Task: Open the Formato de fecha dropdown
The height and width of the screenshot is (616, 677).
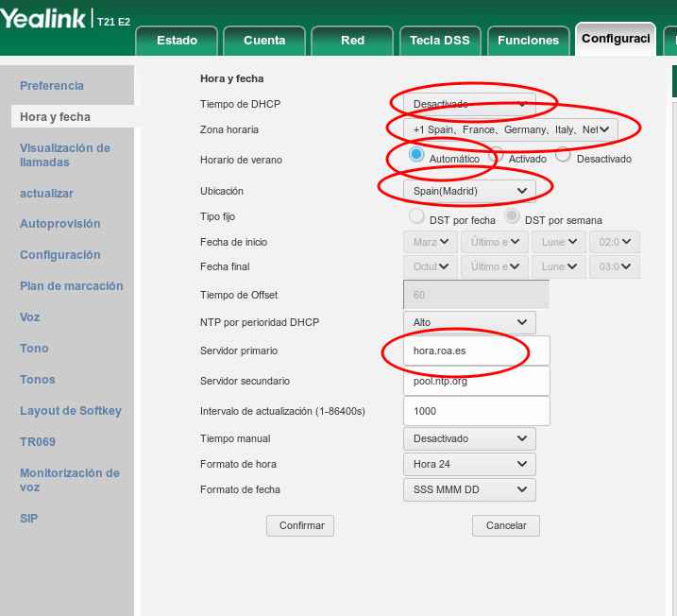Action: (469, 490)
